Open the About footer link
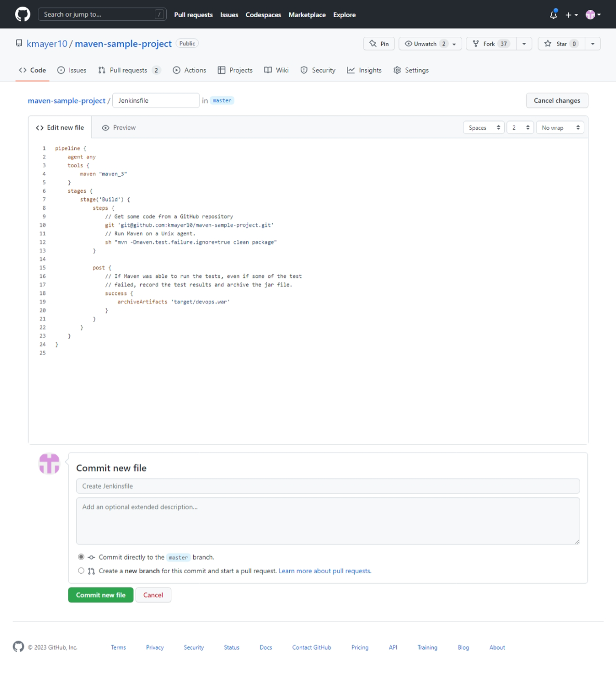 [x=497, y=647]
